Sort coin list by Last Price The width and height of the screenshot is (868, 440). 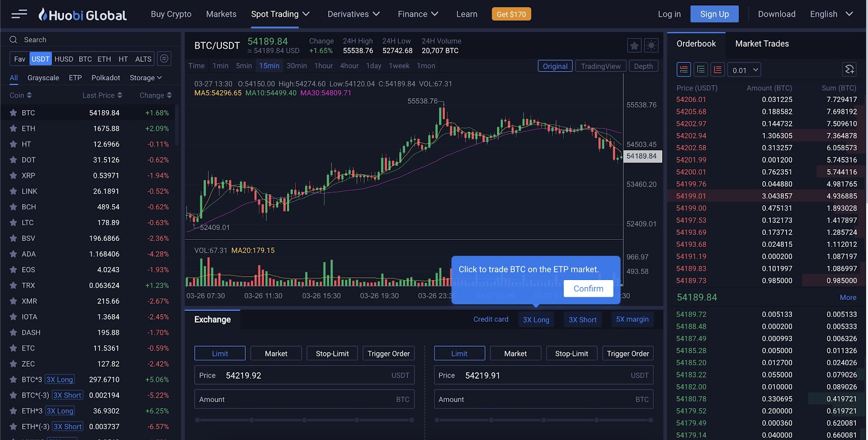pos(102,95)
